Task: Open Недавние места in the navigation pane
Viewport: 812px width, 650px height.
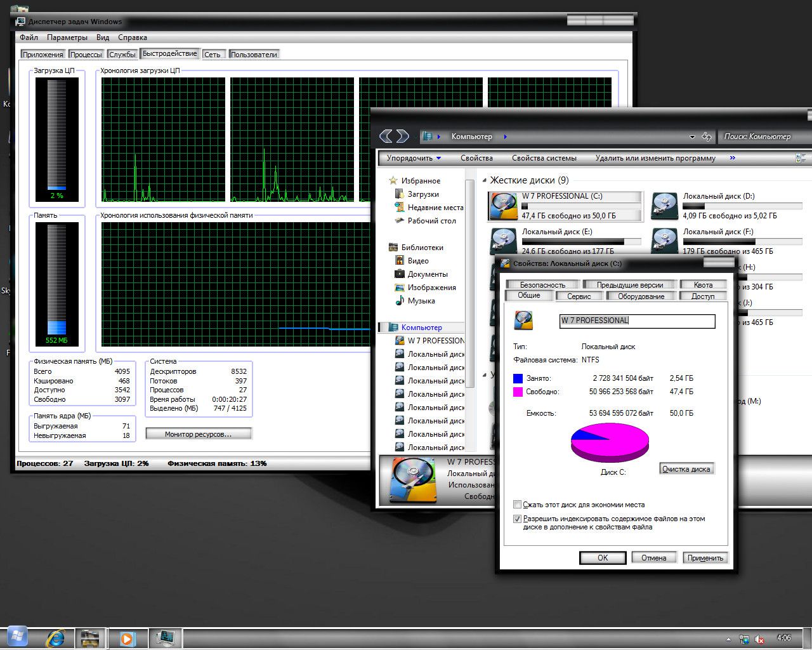Action: (x=435, y=208)
